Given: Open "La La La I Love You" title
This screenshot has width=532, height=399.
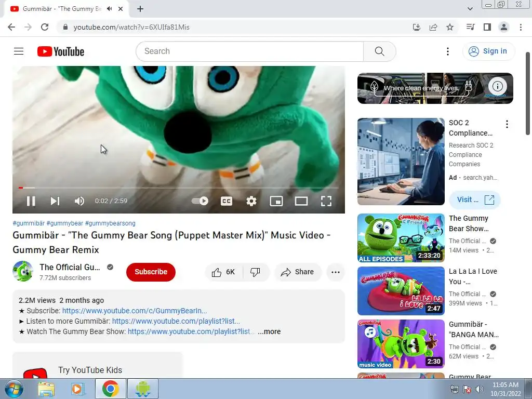Looking at the screenshot, I should pos(473,276).
